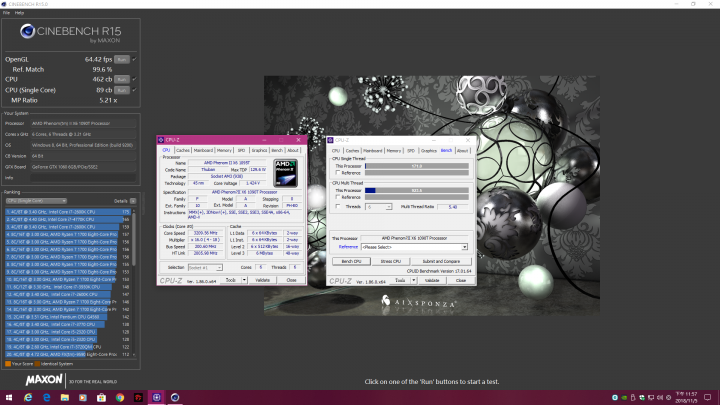This screenshot has width=720, height=405.
Task: Click the circled X tray icon
Action: [x=669, y=398]
